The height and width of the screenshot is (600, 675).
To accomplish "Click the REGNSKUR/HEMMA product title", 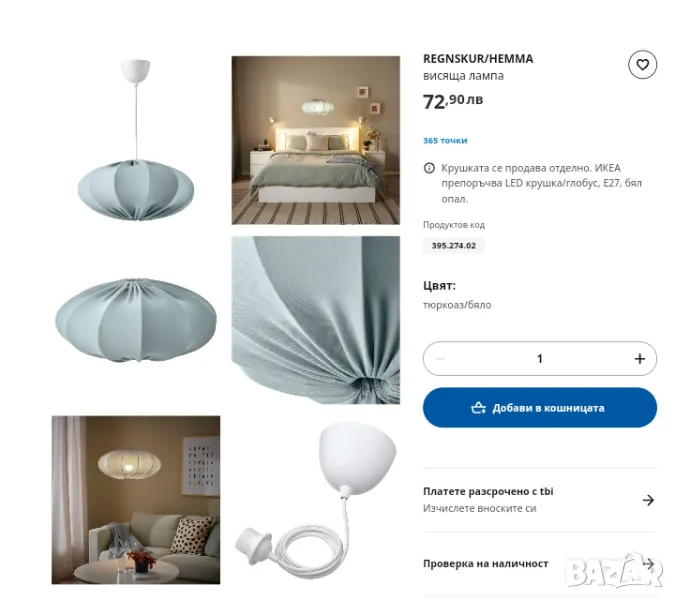I will point(478,59).
